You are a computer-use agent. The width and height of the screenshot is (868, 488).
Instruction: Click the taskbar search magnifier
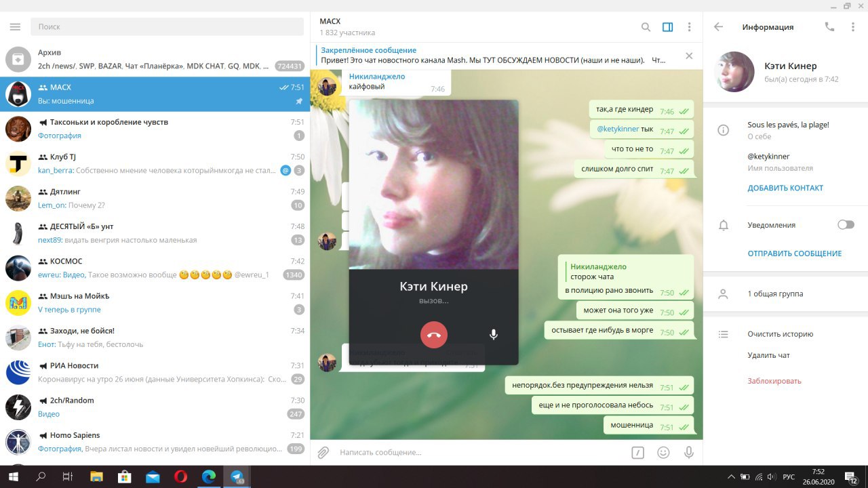pos(41,476)
